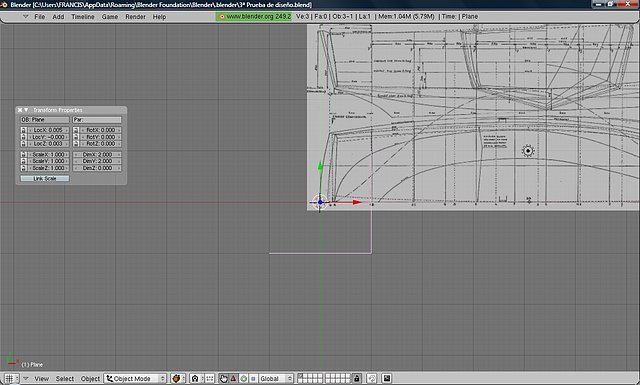Click the DimX value field
640x385 pixels.
97,154
